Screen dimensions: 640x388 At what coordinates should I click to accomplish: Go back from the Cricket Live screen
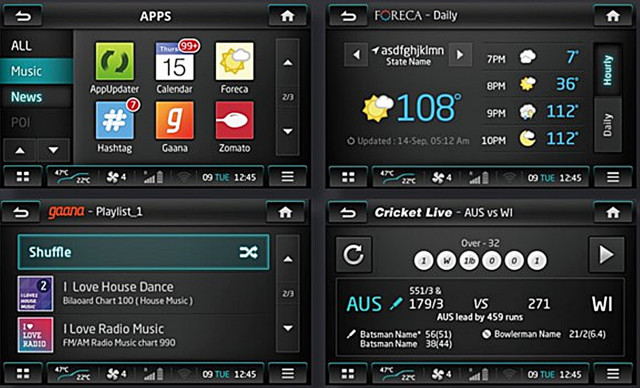pos(348,213)
